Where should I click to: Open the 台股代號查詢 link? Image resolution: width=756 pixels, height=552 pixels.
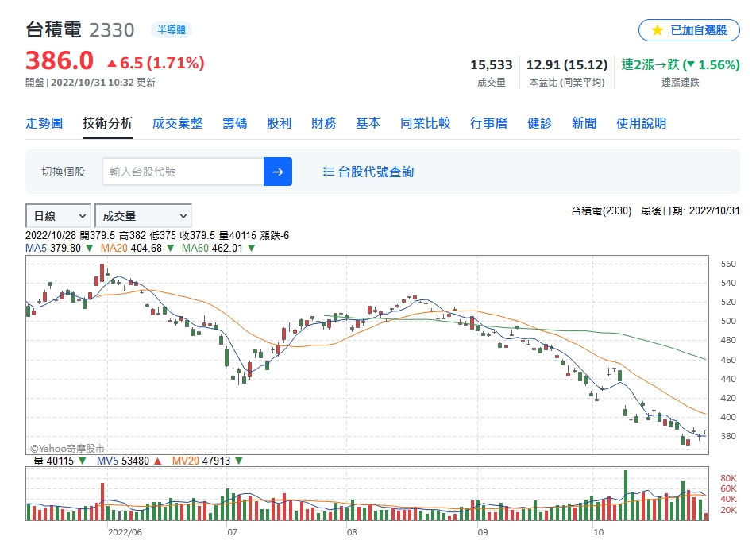(x=376, y=172)
